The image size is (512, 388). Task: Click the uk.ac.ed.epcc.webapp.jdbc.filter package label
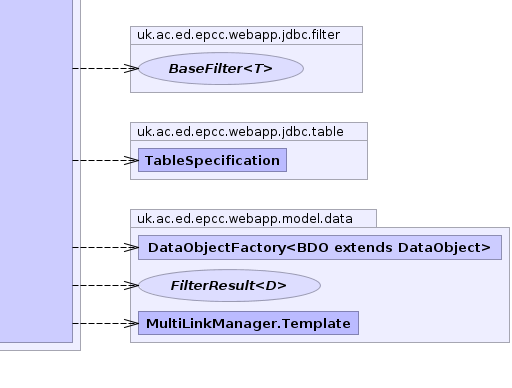(x=239, y=35)
